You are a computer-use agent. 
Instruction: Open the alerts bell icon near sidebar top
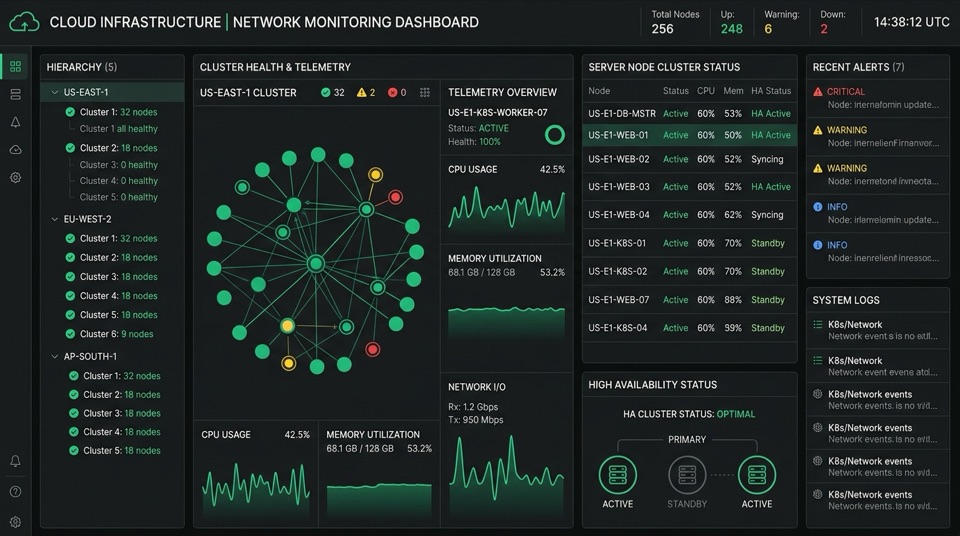(15, 122)
